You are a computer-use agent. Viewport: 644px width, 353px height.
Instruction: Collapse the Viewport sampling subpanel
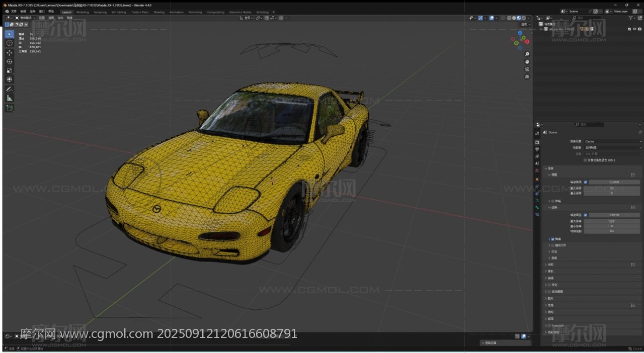549,175
